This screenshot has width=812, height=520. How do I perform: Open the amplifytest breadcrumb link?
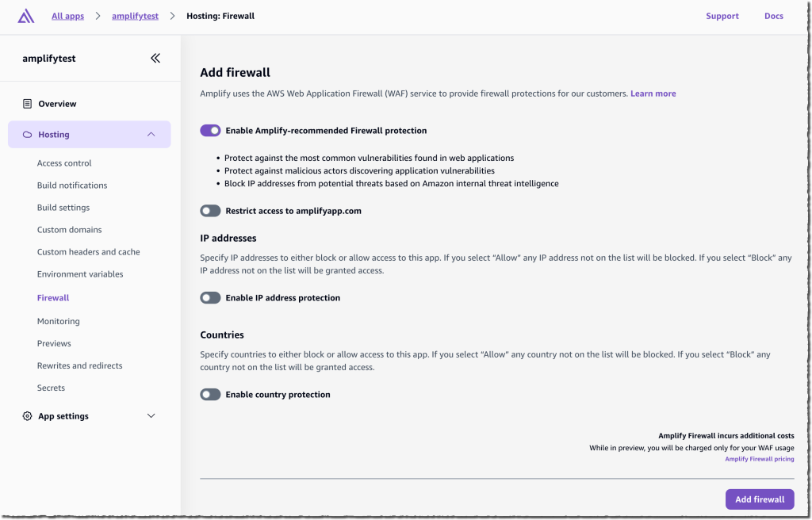135,15
